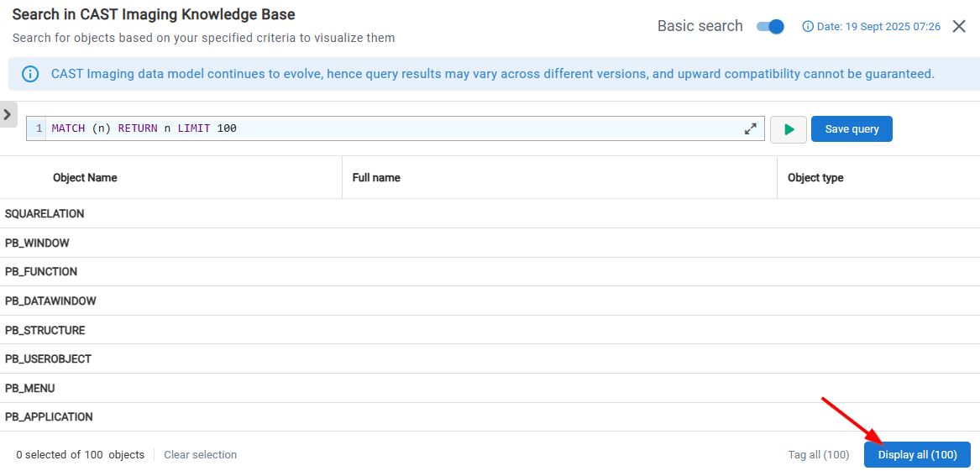Expand the left side panel chevron
The width and height of the screenshot is (980, 471).
[8, 113]
